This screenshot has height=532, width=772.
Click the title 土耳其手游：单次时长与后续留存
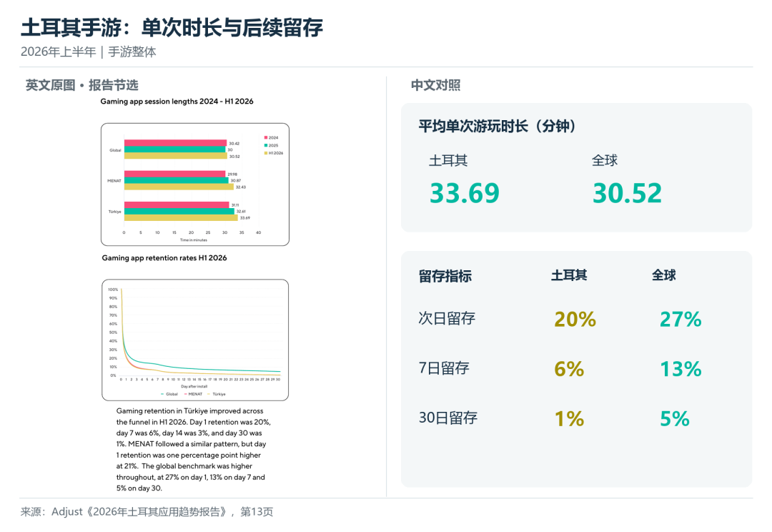pos(172,28)
